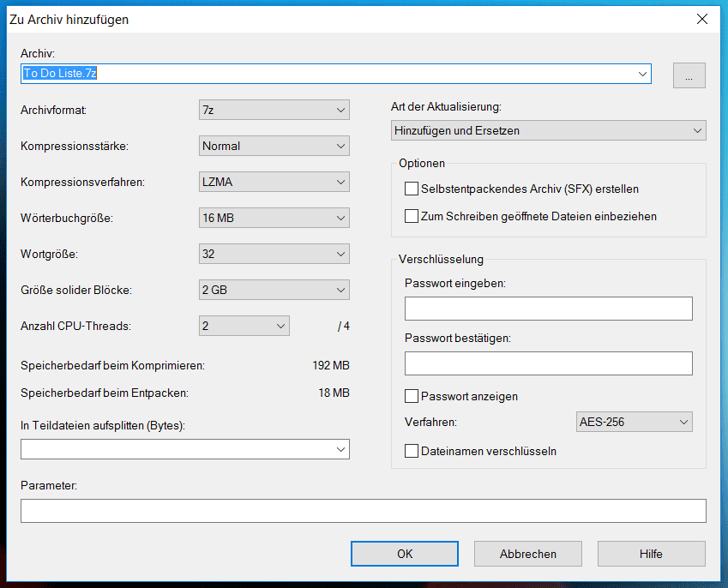The image size is (728, 588).
Task: Open the Anzahl CPU-Threads dropdown
Action: pyautogui.click(x=244, y=326)
